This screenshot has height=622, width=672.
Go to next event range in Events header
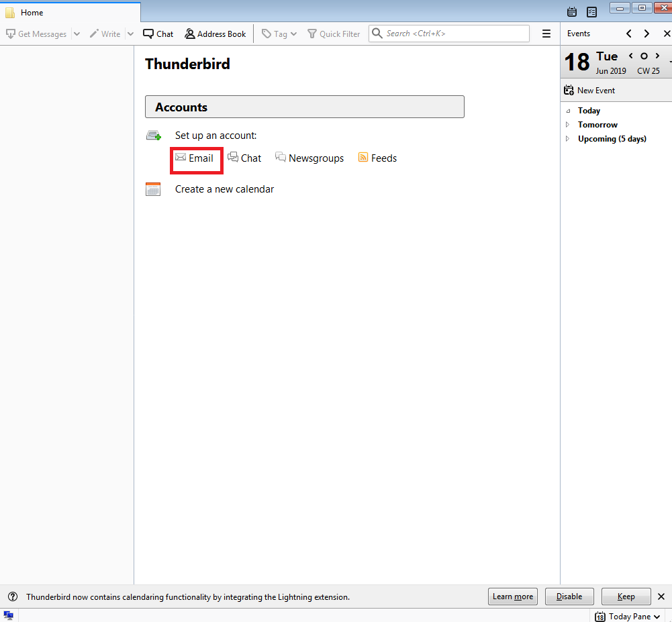coord(646,34)
